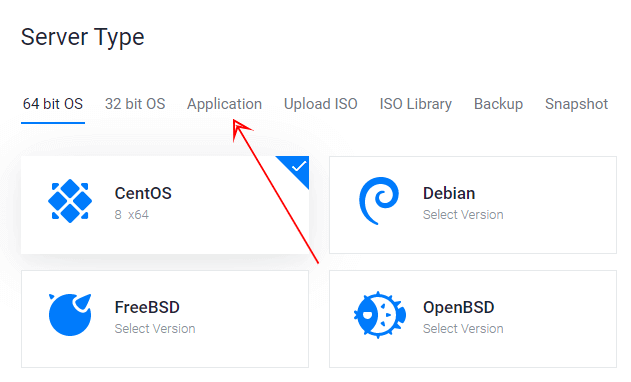The width and height of the screenshot is (631, 382).
Task: Open the Snapshot tab
Action: (576, 104)
